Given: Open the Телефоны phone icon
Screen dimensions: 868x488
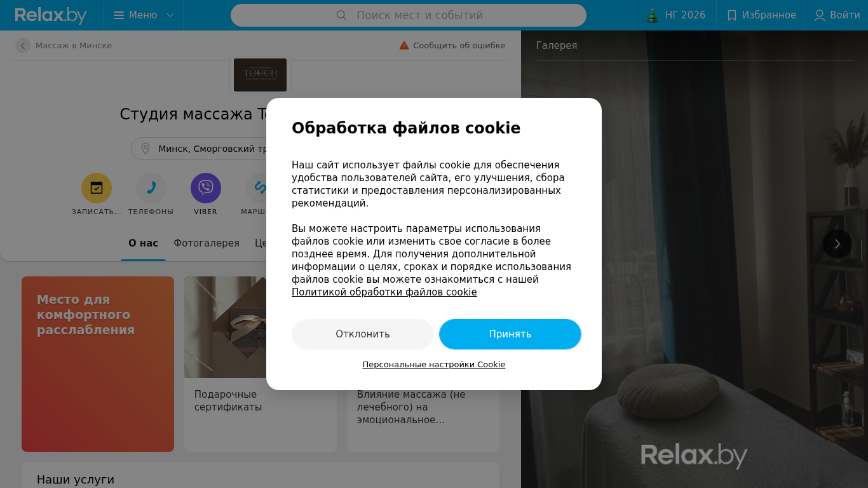Looking at the screenshot, I should click(151, 188).
